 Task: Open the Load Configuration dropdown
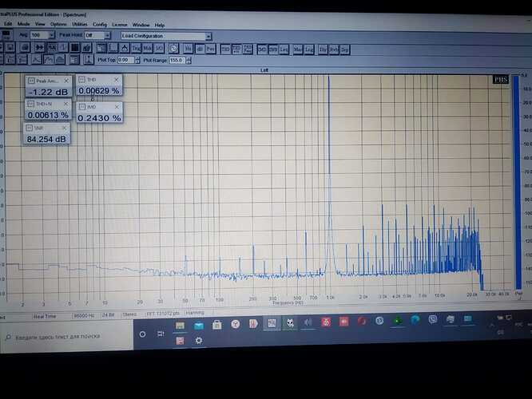point(208,36)
